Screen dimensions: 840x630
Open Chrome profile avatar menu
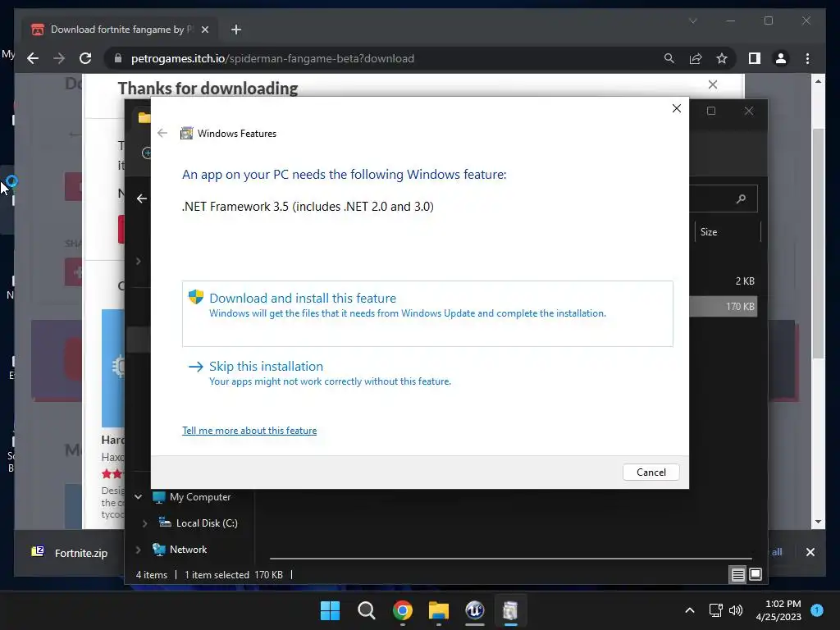coord(781,58)
